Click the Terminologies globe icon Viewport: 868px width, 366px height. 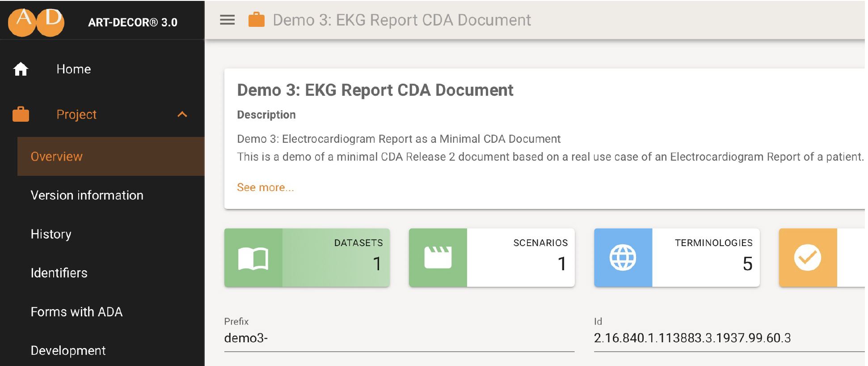pyautogui.click(x=623, y=258)
